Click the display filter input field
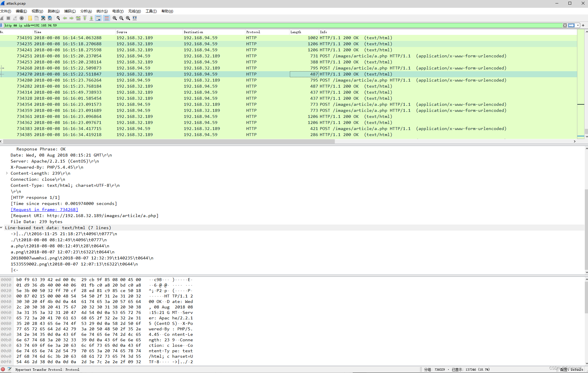Viewport: 588px width, 373px height. tap(283, 25)
